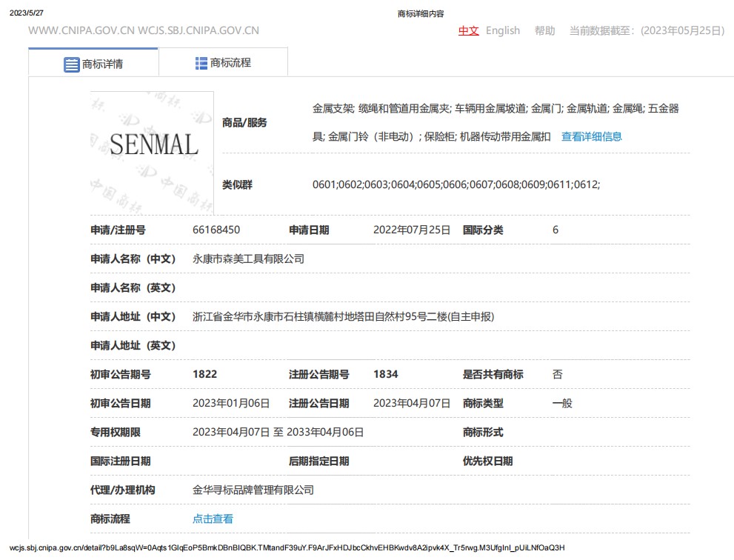Click the 注册公告期号 label
This screenshot has width=734, height=560.
pos(318,375)
